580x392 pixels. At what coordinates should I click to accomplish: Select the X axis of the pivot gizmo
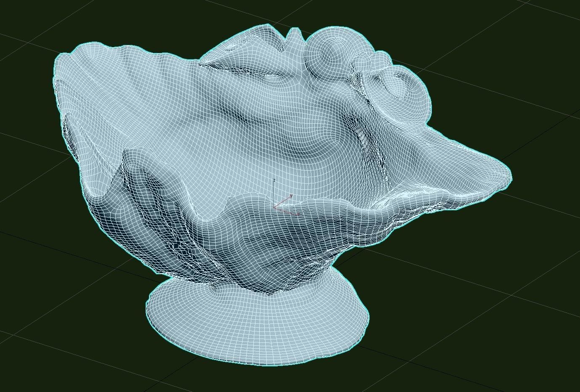(286, 211)
